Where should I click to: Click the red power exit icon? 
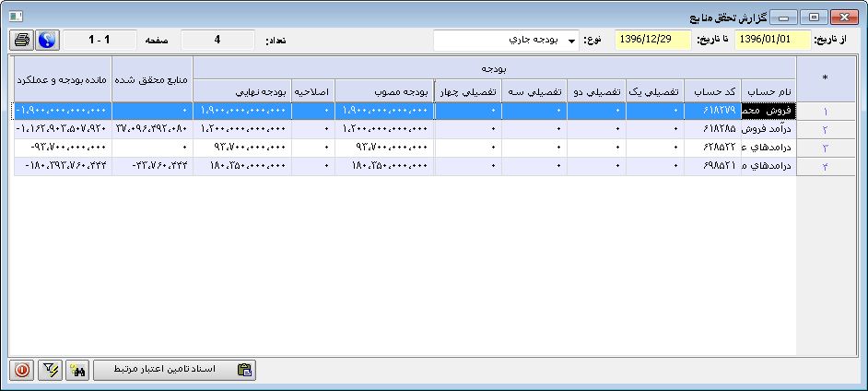tap(22, 371)
